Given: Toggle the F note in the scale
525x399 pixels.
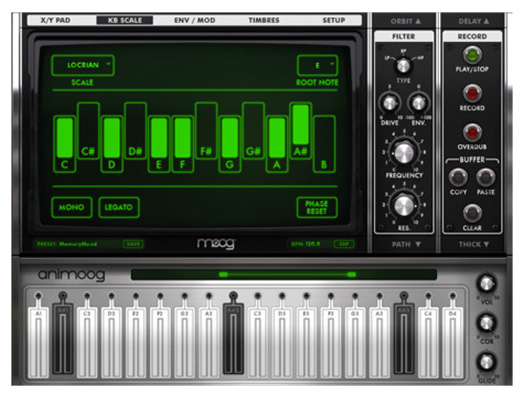Looking at the screenshot, I should tap(182, 144).
